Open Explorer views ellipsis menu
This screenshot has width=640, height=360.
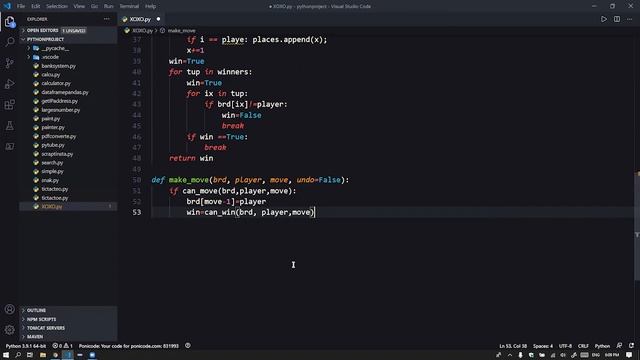107,19
